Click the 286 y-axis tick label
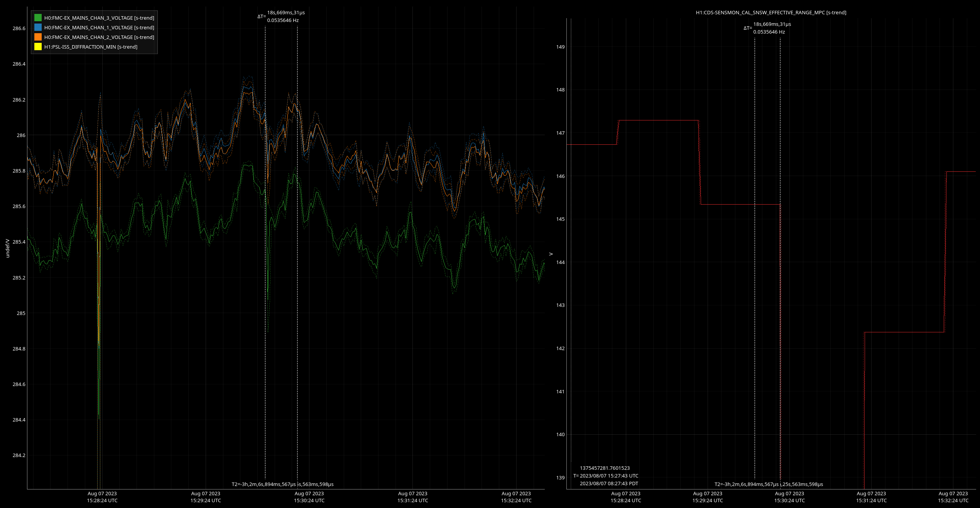The image size is (980, 508). (x=21, y=135)
